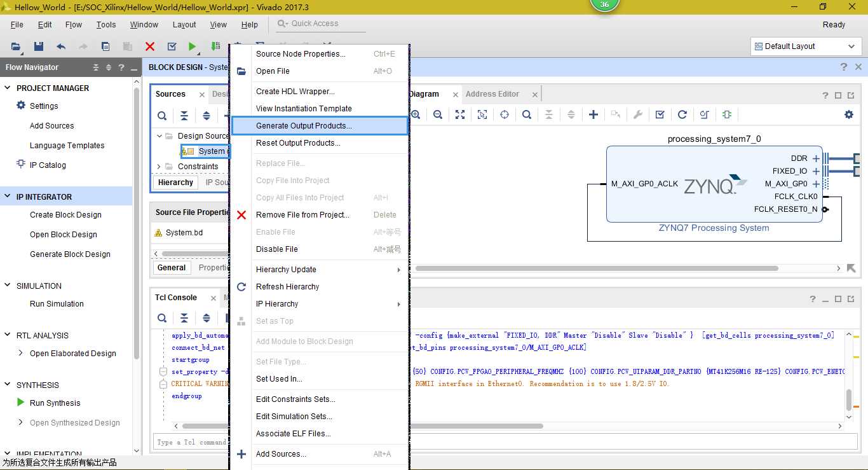This screenshot has height=470, width=868.
Task: Click the Regenerate Layout refresh icon
Action: 682,114
